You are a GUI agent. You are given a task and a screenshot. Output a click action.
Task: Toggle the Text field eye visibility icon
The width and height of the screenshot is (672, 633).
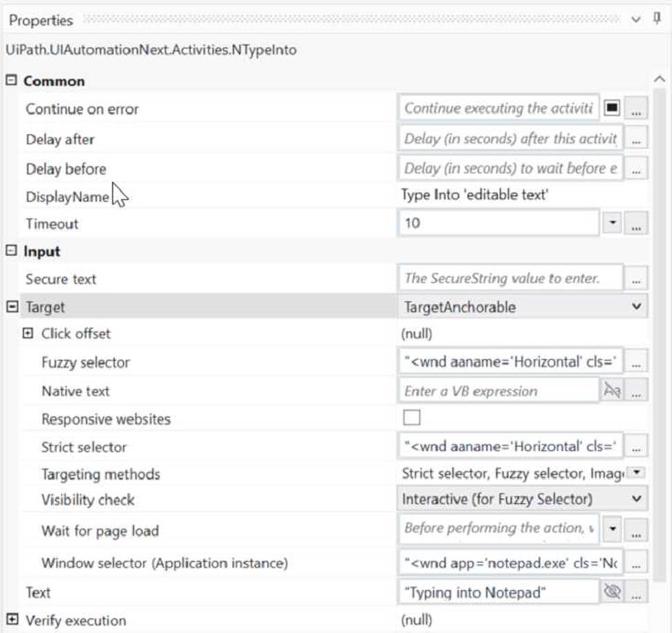point(612,592)
